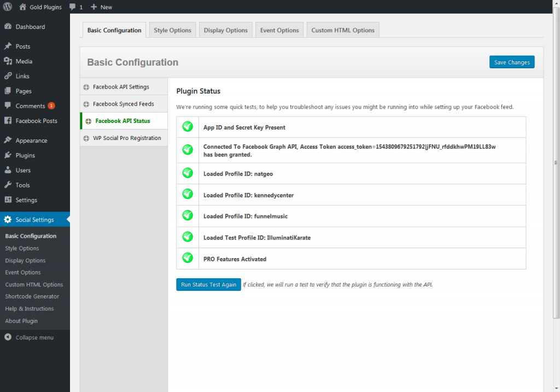The width and height of the screenshot is (560, 392).
Task: Click the Posts pushpin icon
Action: pyautogui.click(x=8, y=46)
